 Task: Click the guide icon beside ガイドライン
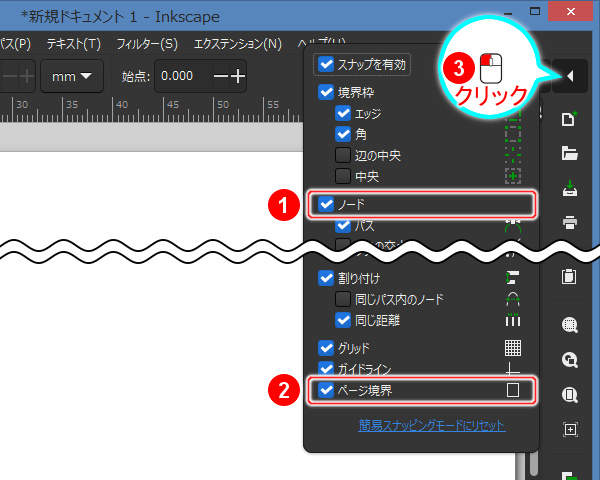[512, 369]
